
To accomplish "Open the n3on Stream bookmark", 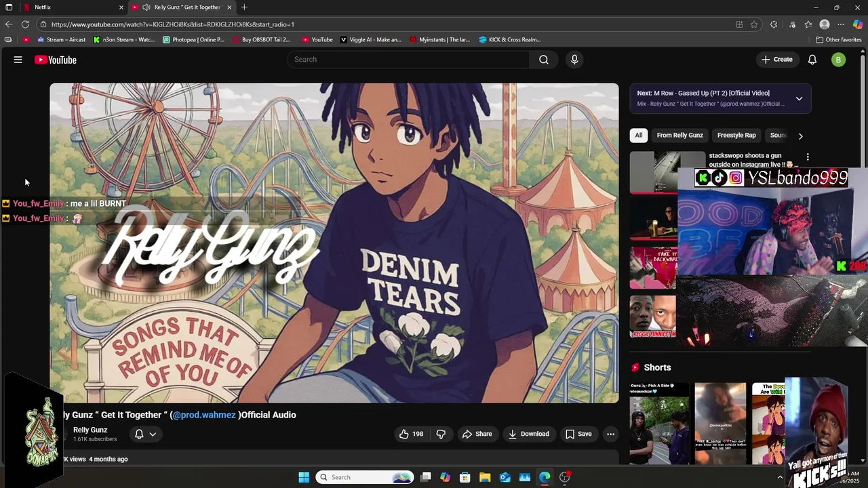I will pos(124,40).
